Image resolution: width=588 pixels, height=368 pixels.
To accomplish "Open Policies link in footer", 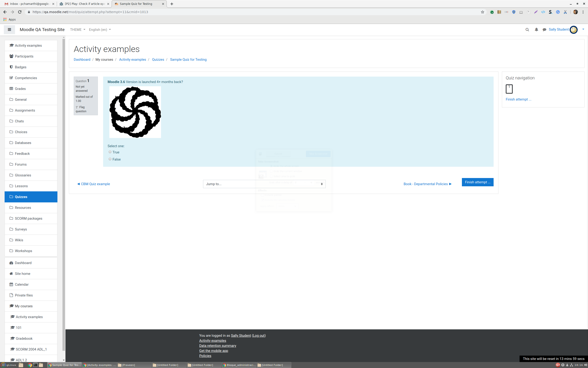I will pos(205,356).
